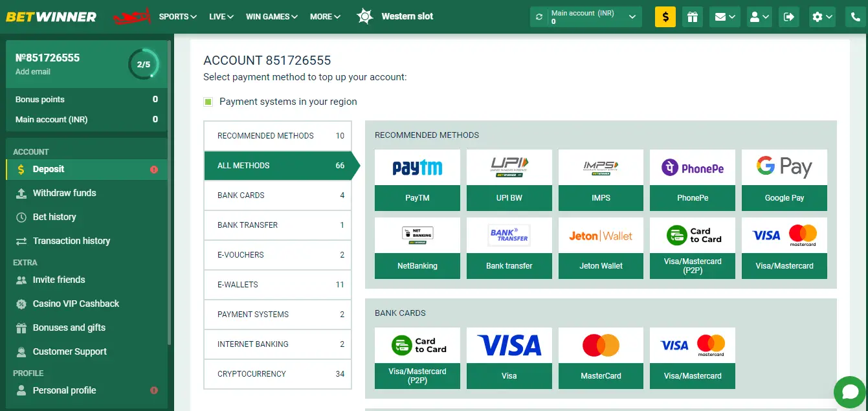Expand the Win Games menu

click(272, 17)
